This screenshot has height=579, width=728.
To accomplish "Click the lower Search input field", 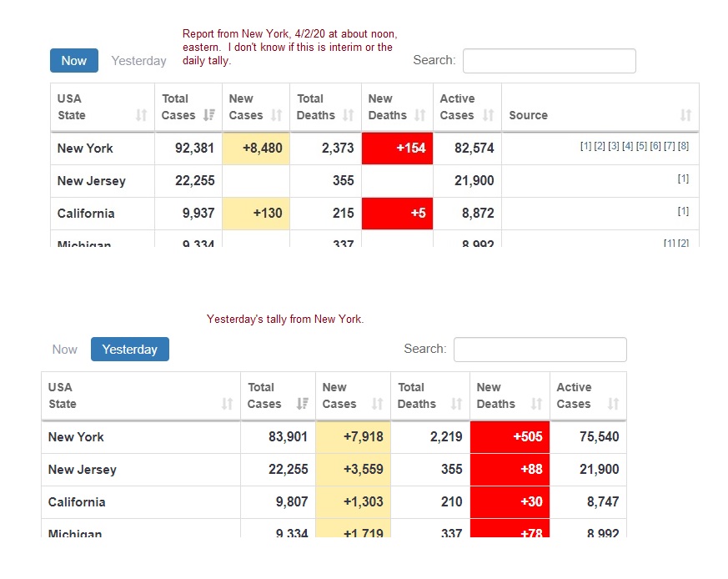I will (540, 350).
